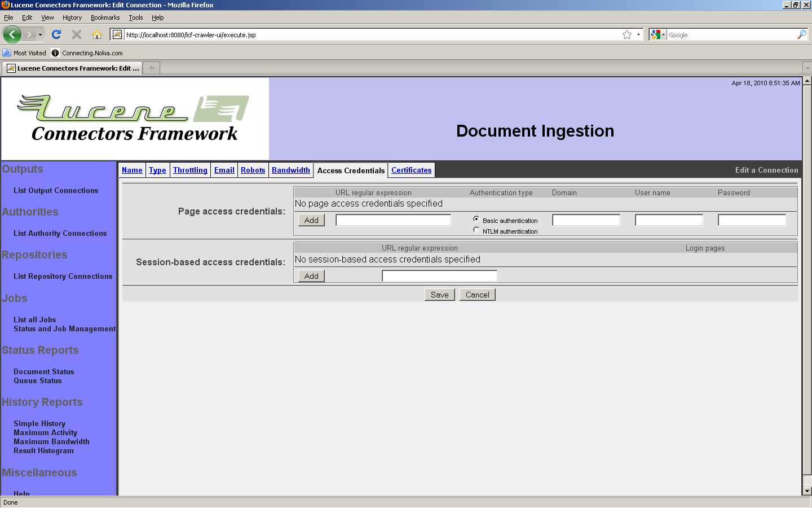Viewport: 812px width, 508px height.
Task: Bookmark this page with the star icon
Action: coord(626,34)
